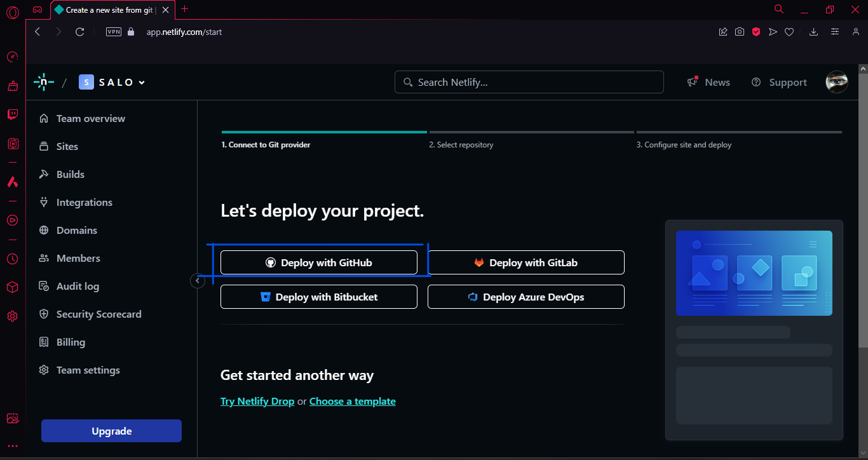The height and width of the screenshot is (460, 868).
Task: Select step 3 Configure site and deploy
Action: (x=739, y=140)
